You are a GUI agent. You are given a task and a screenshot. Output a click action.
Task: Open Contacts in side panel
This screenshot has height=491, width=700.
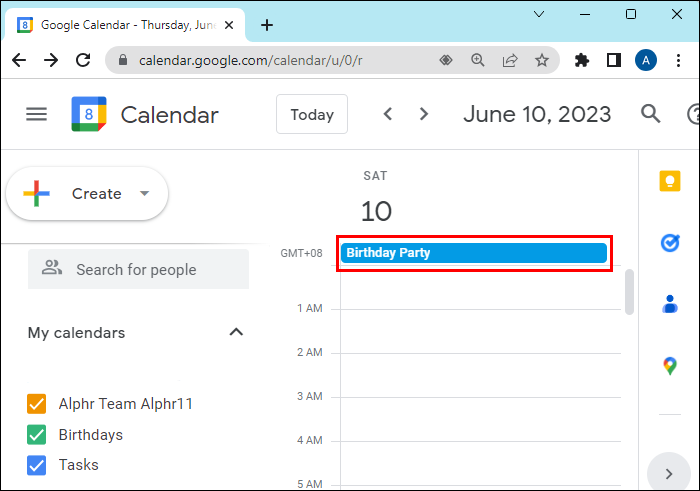click(669, 305)
